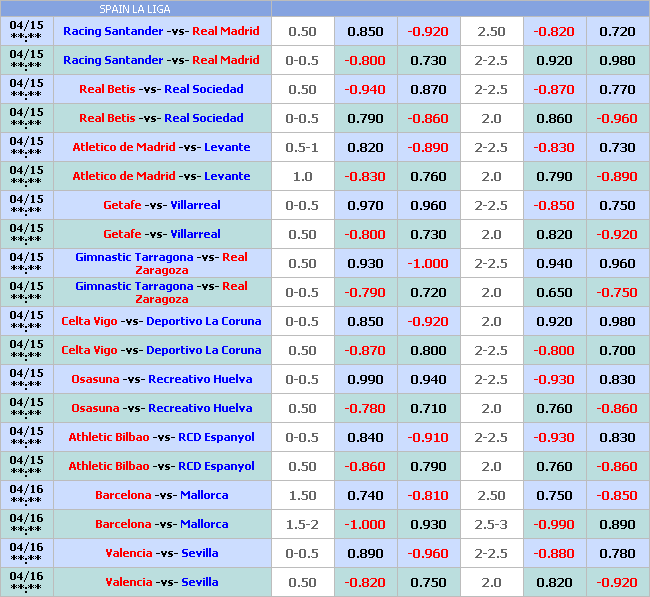The width and height of the screenshot is (650, 597).
Task: Choose the -0.880 odds for Valencia match
Action: click(x=554, y=553)
